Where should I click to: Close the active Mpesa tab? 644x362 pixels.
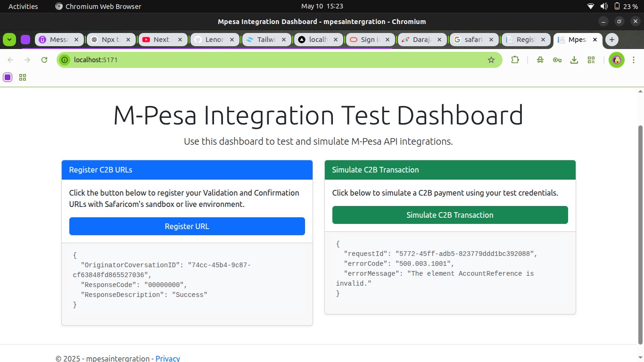tap(595, 40)
